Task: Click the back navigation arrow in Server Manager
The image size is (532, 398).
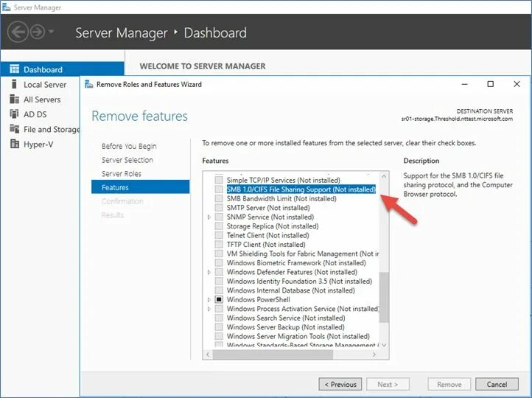Action: pyautogui.click(x=17, y=32)
